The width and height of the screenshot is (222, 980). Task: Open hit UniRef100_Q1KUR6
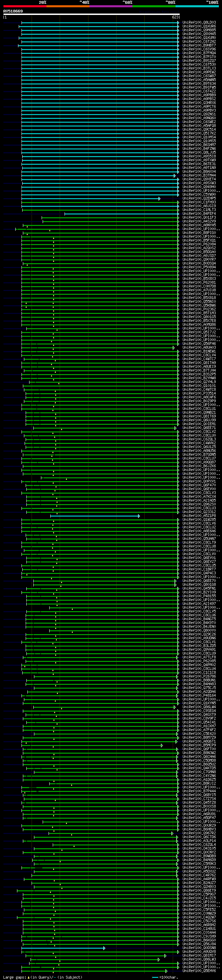[x=199, y=26]
